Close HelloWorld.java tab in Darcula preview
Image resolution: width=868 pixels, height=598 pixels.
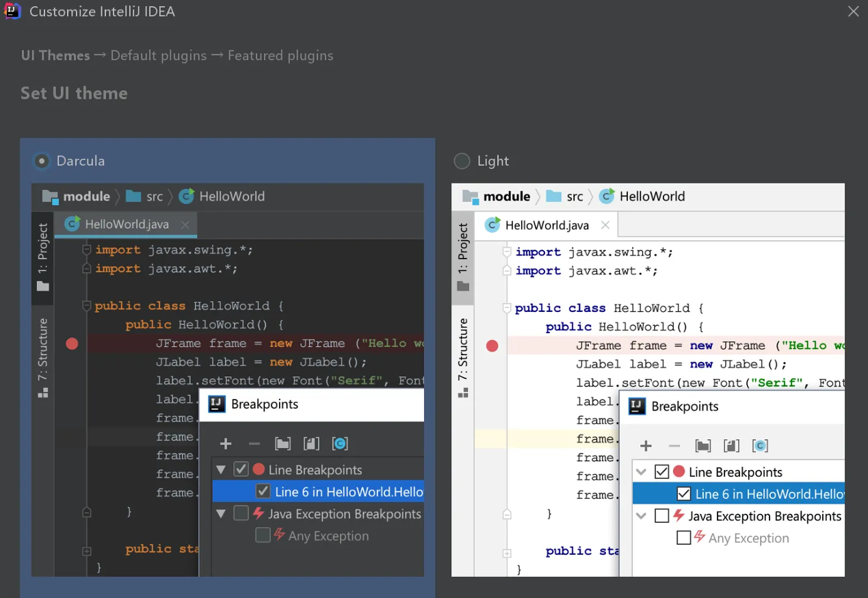pos(185,224)
